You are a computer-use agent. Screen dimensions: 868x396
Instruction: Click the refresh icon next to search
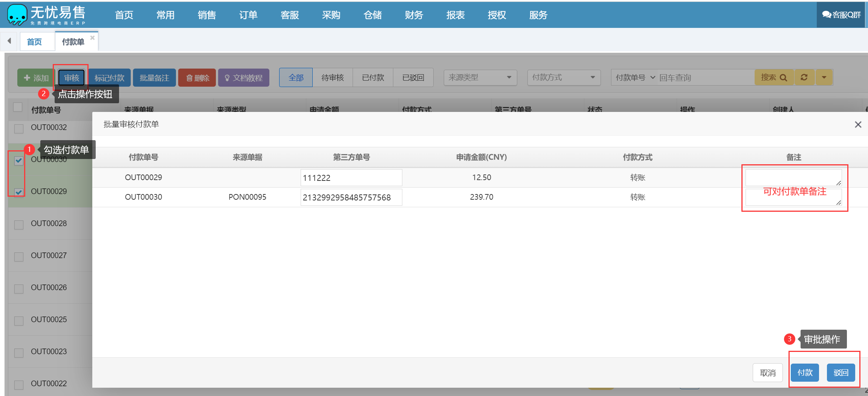point(804,78)
